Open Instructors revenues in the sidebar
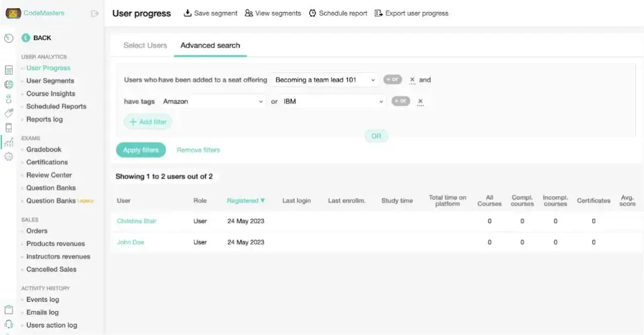 click(58, 256)
